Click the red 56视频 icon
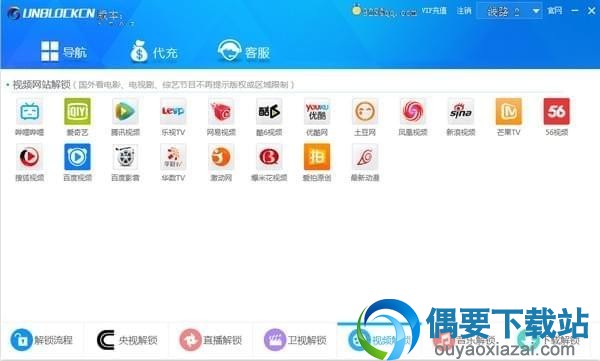 click(556, 111)
